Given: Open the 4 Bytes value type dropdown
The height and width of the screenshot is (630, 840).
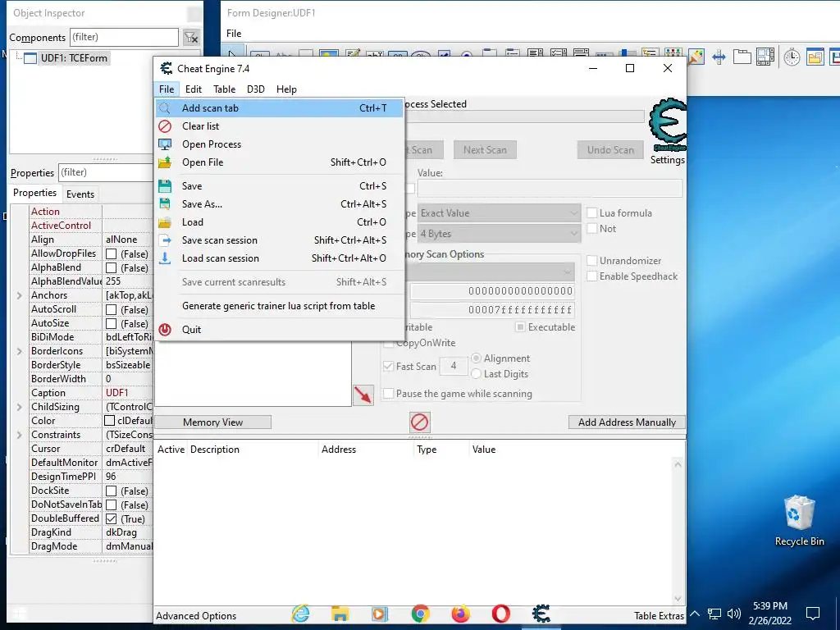Looking at the screenshot, I should coord(499,234).
